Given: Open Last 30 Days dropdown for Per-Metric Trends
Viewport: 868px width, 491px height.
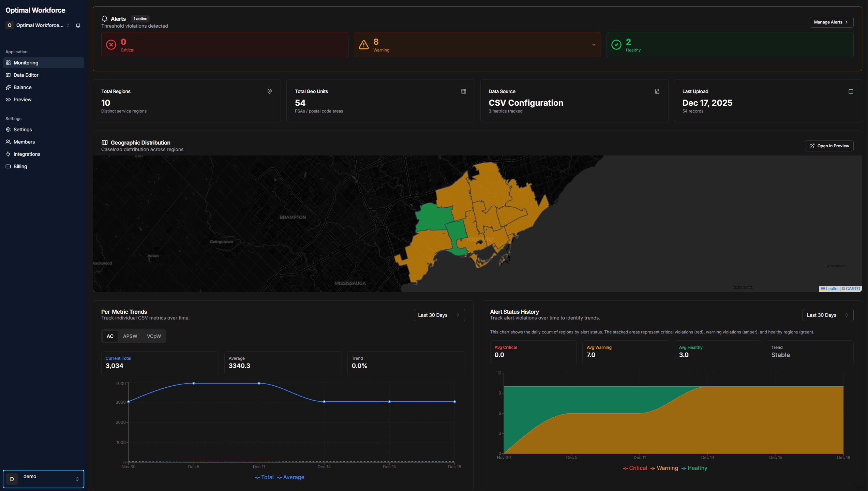Looking at the screenshot, I should click(x=439, y=315).
